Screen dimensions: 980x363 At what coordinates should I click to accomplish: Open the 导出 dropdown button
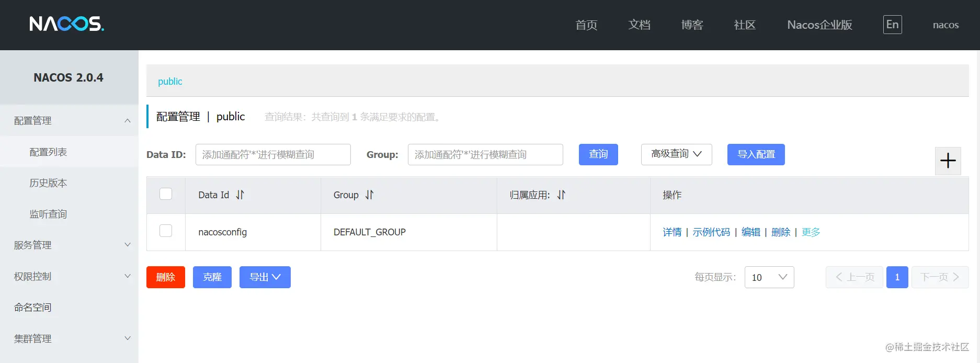click(265, 277)
